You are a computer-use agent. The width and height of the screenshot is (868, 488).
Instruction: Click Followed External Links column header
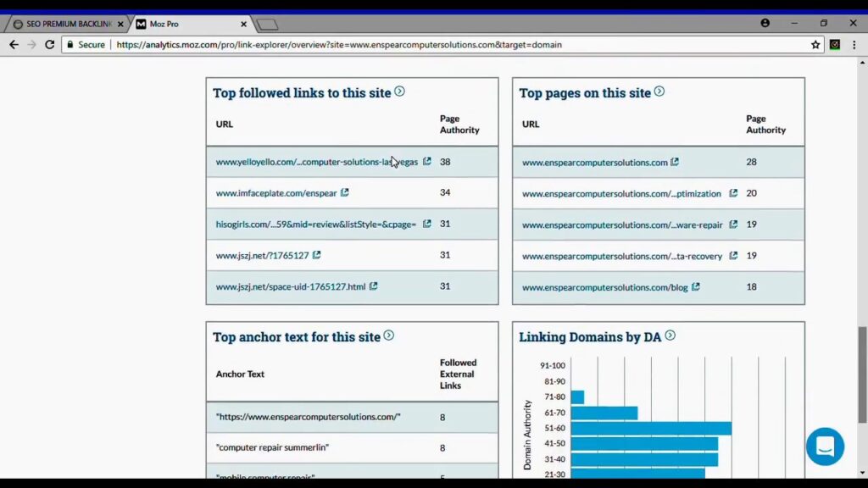point(458,374)
